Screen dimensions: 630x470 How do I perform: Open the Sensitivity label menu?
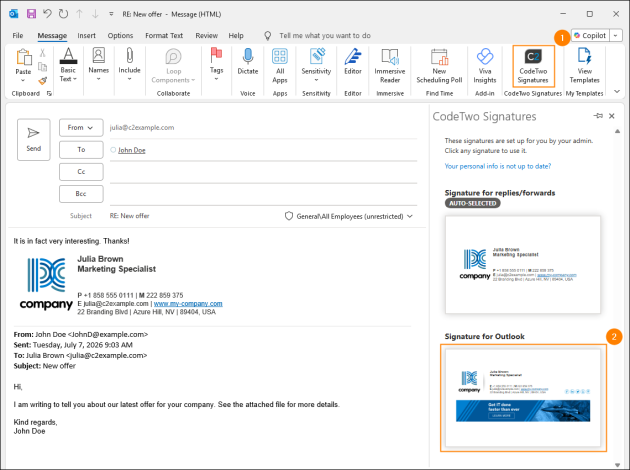click(x=316, y=64)
